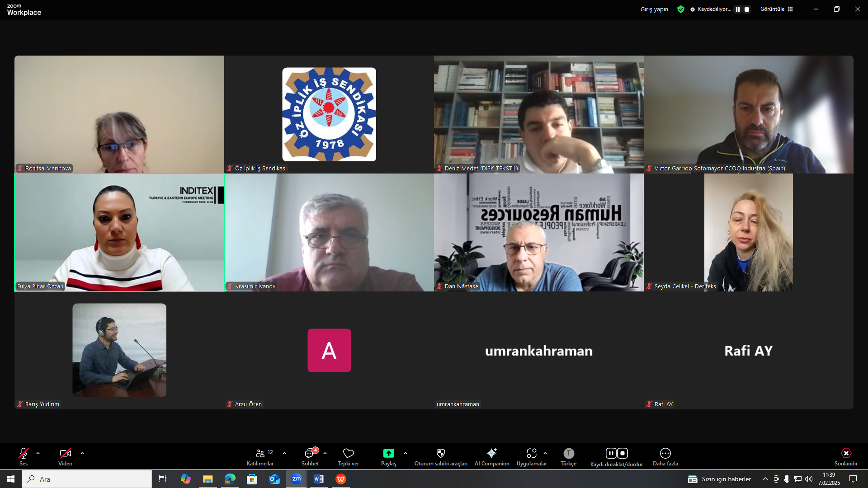
Task: Select Krasimir Ivanov video tile
Action: [329, 232]
